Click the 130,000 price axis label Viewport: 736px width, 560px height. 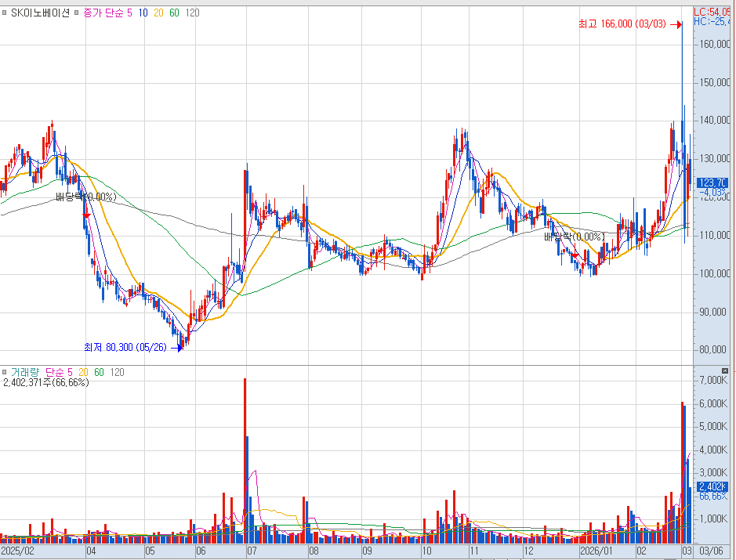(x=714, y=159)
